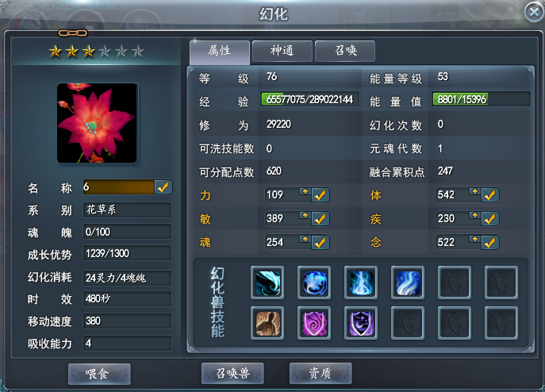Add a point to 体 with plus
Viewport: 545px width, 392px height.
474,192
